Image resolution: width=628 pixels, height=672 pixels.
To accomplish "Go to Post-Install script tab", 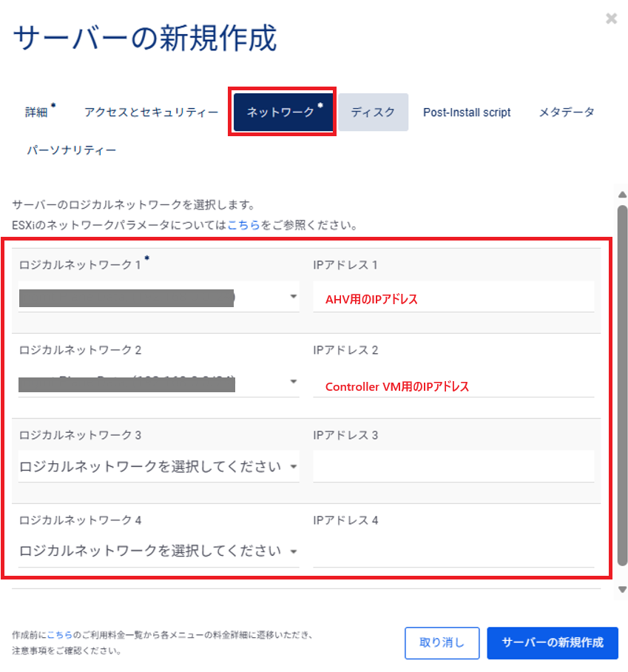I will [x=467, y=112].
